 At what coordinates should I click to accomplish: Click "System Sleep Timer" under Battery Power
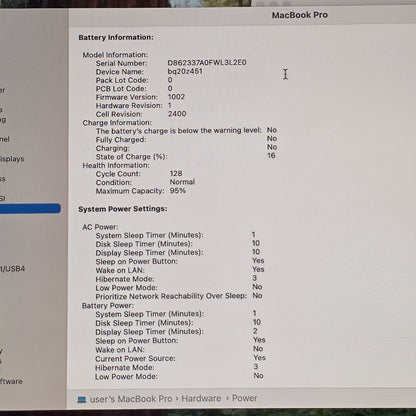150,314
